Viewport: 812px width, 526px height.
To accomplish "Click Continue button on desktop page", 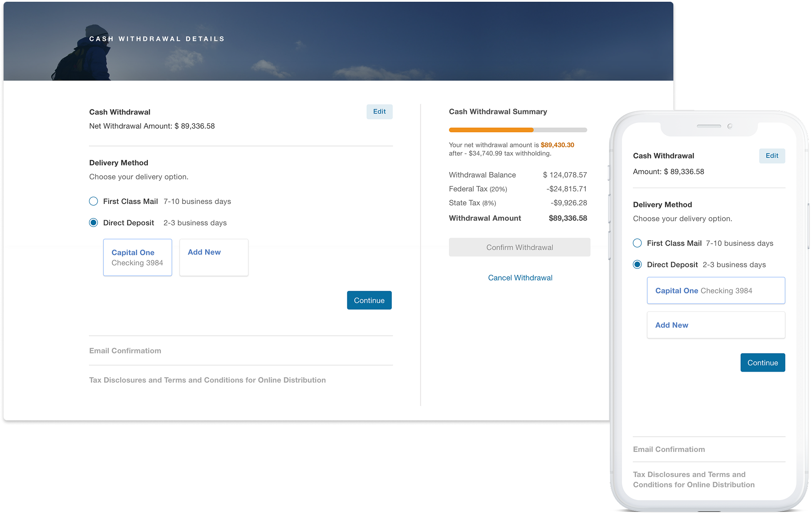I will click(x=369, y=300).
